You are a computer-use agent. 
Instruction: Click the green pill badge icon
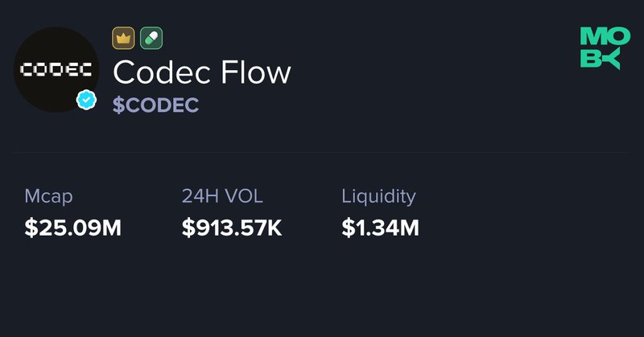pos(151,38)
